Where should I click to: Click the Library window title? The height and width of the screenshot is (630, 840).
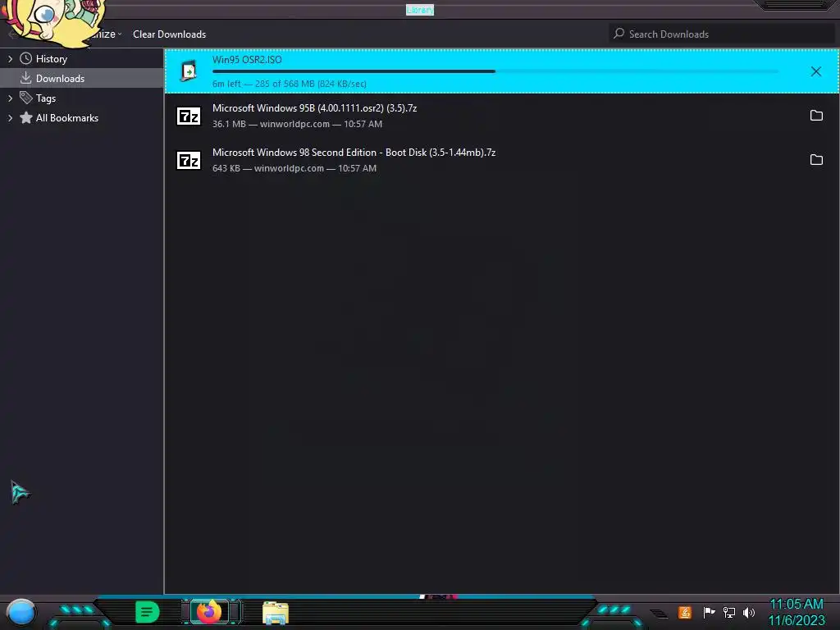coord(420,10)
